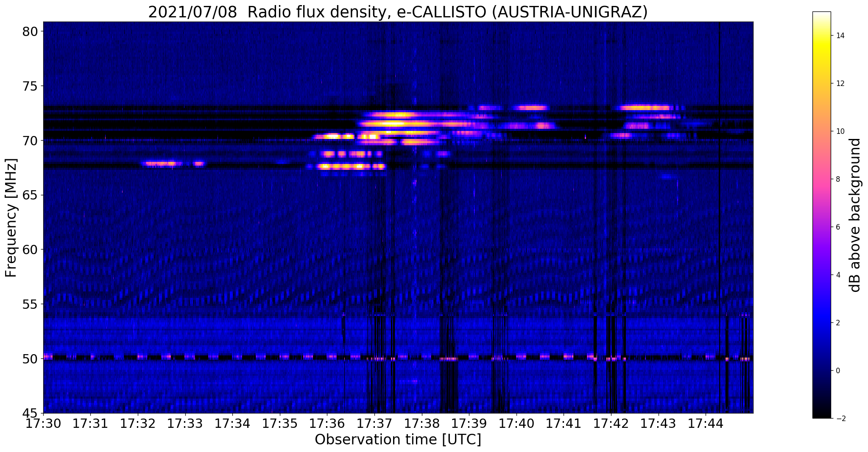The height and width of the screenshot is (452, 868).
Task: Click the 65 MHz frequency tick label
Action: [x=30, y=195]
